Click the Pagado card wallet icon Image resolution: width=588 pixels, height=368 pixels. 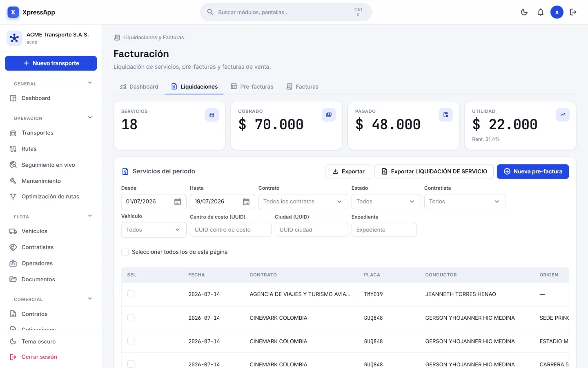coord(446,115)
